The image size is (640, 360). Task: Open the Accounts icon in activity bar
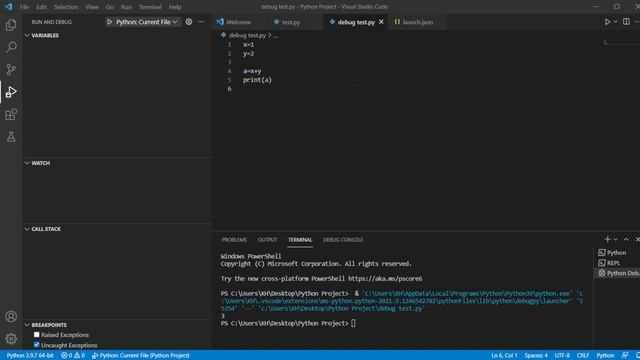coord(11,316)
